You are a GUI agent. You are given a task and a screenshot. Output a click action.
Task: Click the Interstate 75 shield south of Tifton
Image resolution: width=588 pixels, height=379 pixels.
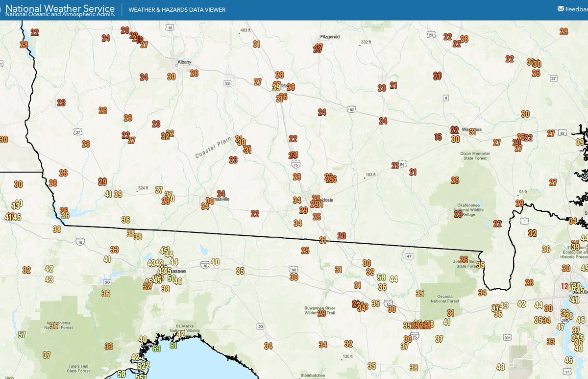coord(295,165)
